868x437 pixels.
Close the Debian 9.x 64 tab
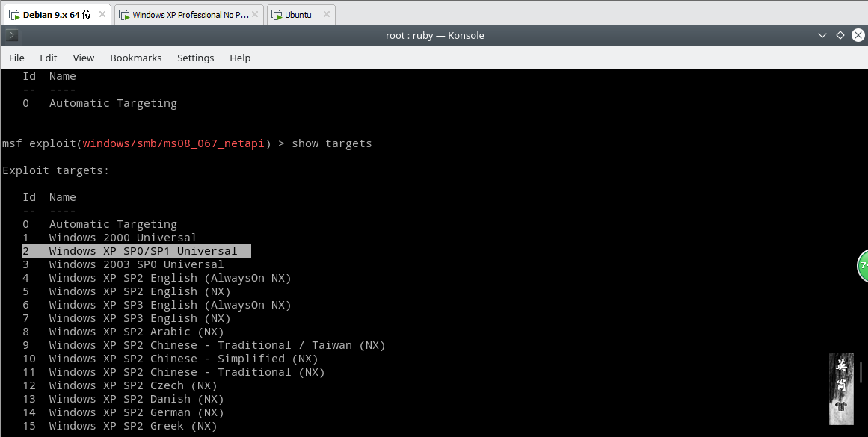[102, 14]
